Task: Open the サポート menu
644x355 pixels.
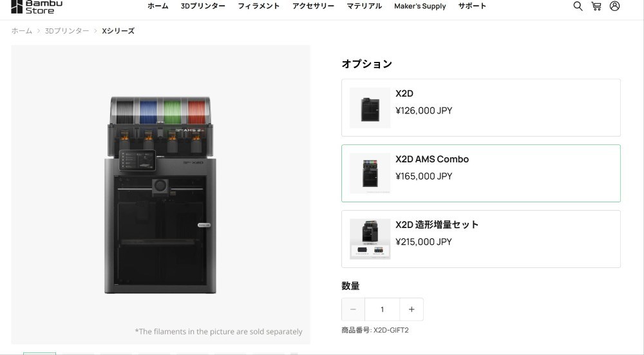Action: [472, 6]
